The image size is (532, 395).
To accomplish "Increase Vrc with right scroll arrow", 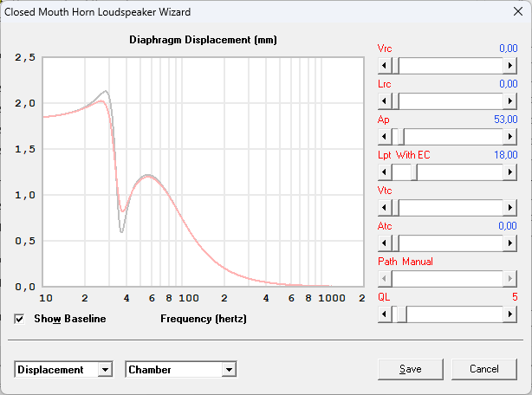I will [x=510, y=66].
